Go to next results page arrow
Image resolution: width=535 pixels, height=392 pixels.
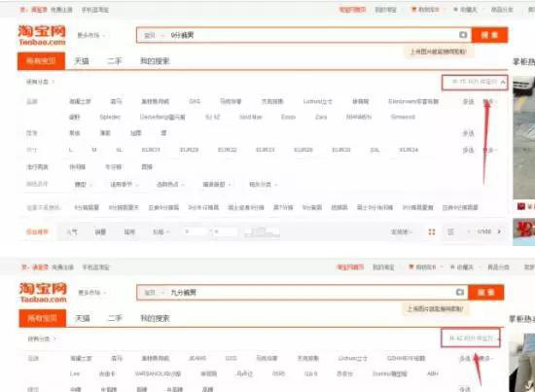[x=500, y=232]
